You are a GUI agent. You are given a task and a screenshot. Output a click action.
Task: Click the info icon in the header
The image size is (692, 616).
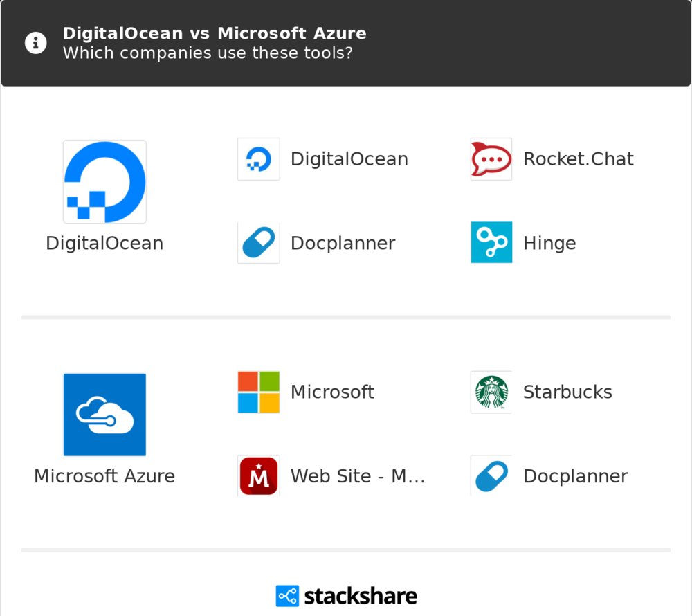pyautogui.click(x=35, y=42)
